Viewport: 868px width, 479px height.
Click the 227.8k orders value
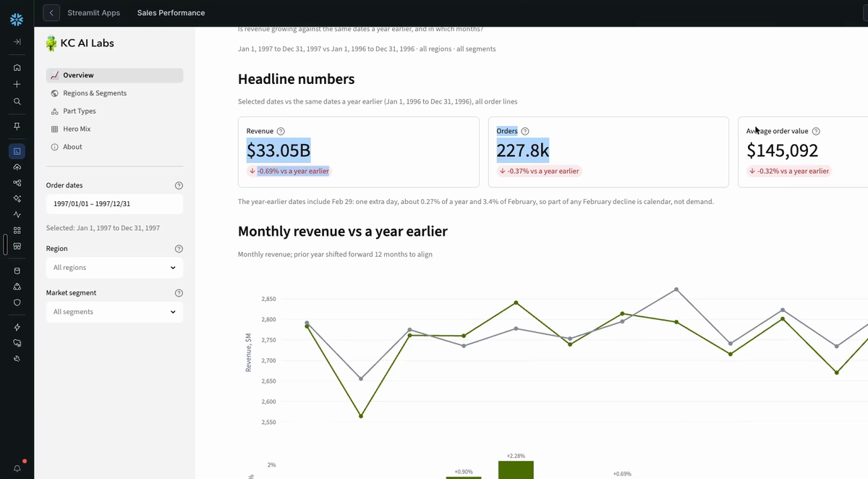(x=522, y=151)
